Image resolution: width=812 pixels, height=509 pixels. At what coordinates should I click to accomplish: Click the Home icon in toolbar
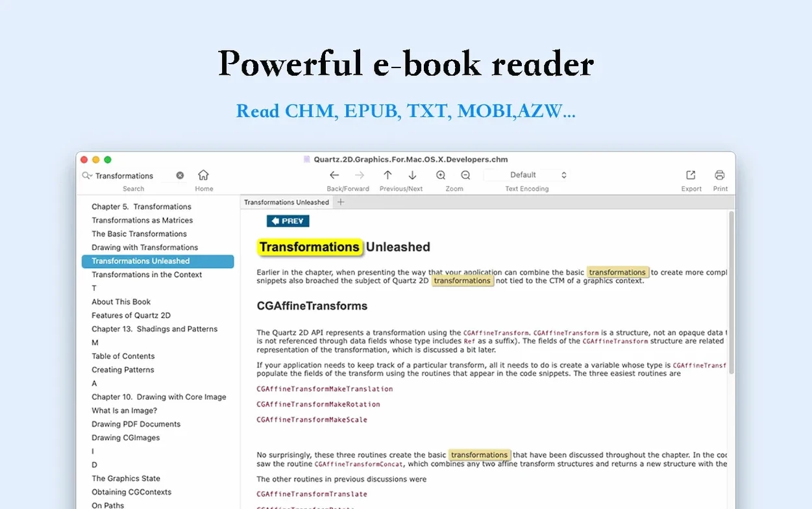tap(203, 175)
